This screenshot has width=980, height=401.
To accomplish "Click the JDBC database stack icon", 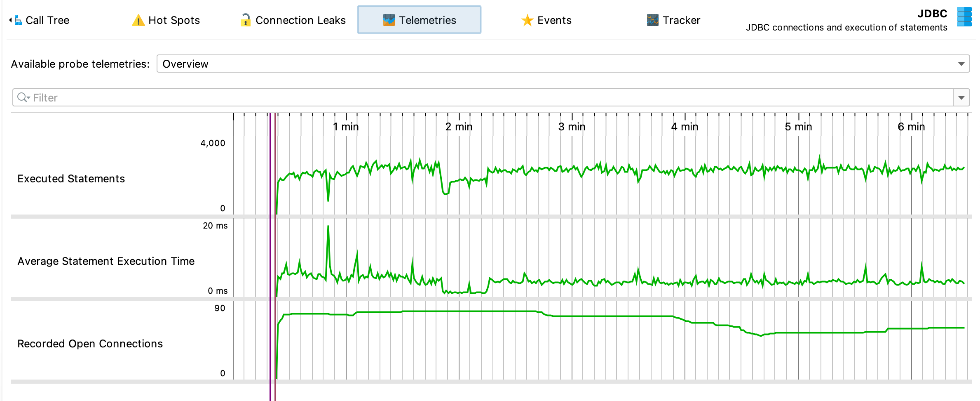I will [x=964, y=17].
